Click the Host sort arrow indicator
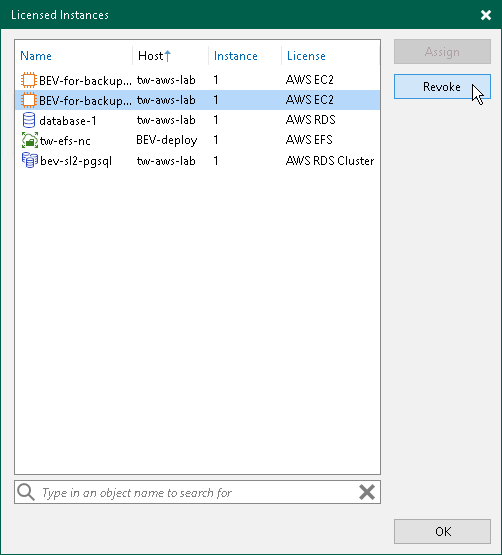Screen dimensions: 502x555 tap(167, 56)
